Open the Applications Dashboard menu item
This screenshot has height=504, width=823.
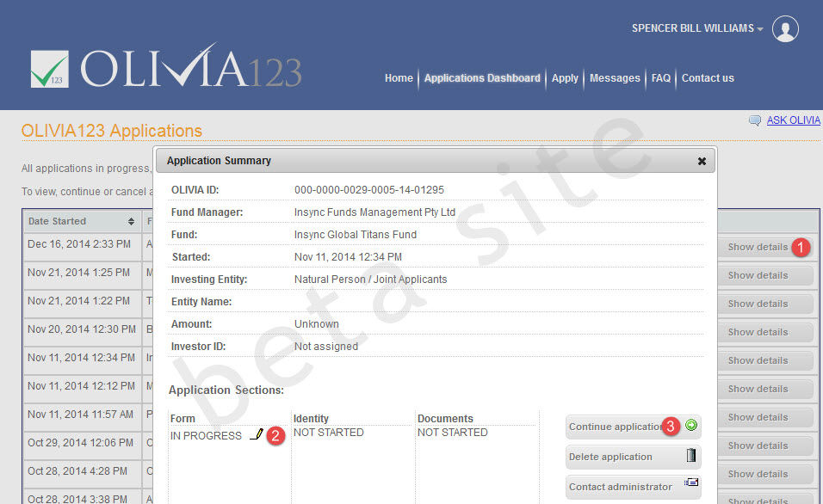[482, 78]
